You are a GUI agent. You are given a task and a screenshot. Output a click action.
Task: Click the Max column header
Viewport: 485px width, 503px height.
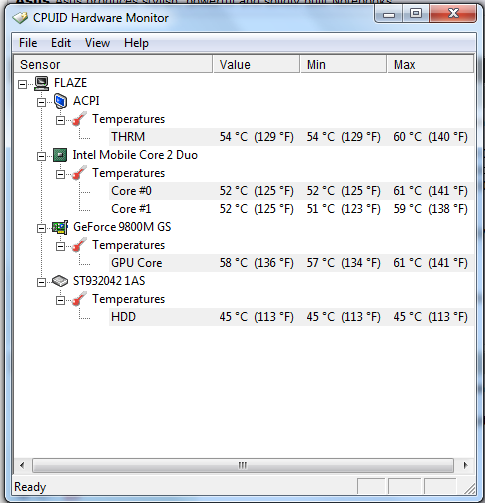tap(430, 64)
